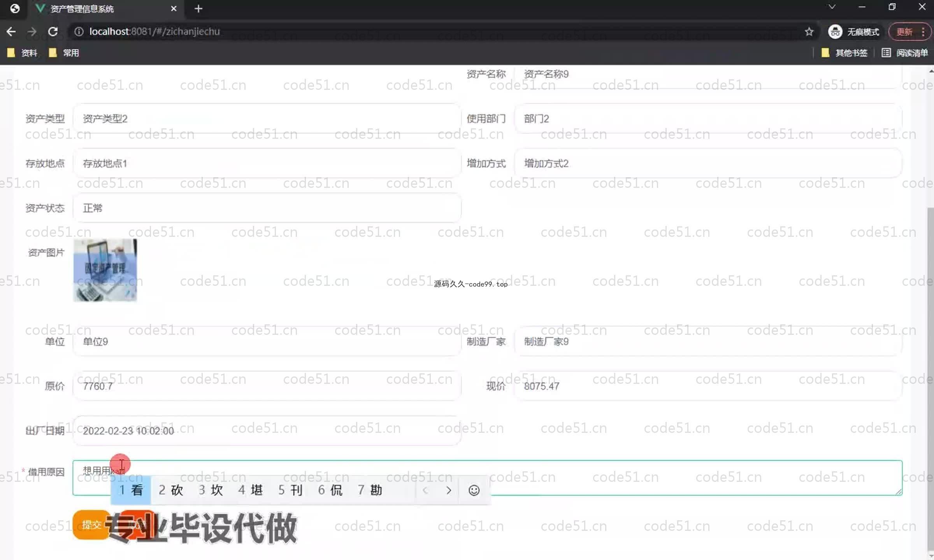Open the tab search chevron
Viewport: 934px width, 560px height.
[x=832, y=7]
